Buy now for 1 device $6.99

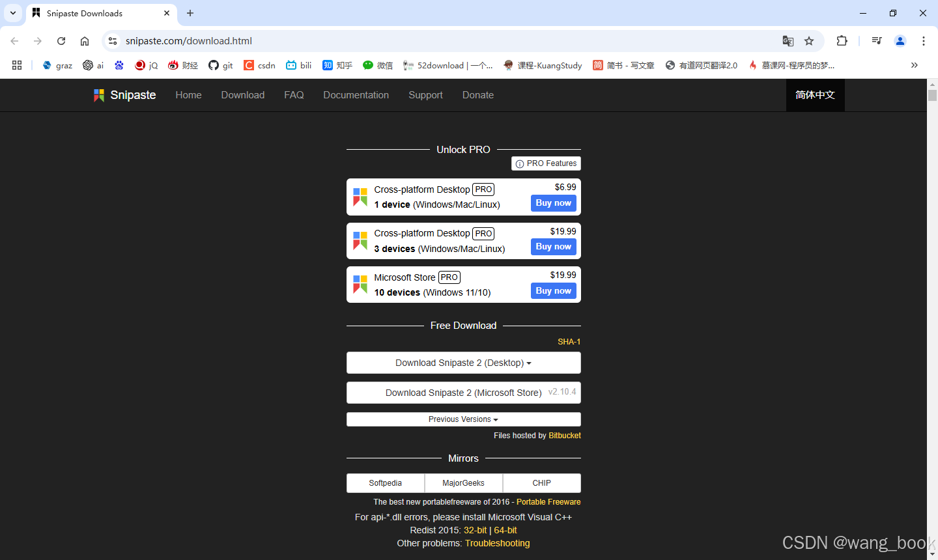(554, 203)
